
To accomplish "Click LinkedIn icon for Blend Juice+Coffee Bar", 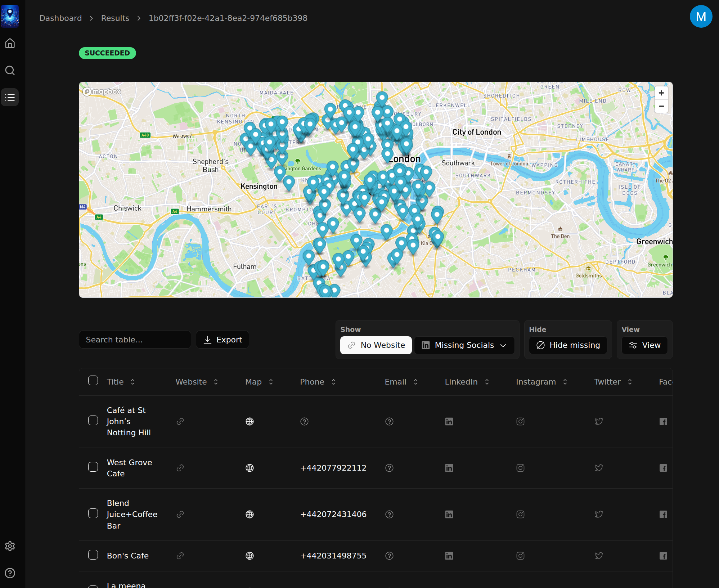I will (x=449, y=514).
